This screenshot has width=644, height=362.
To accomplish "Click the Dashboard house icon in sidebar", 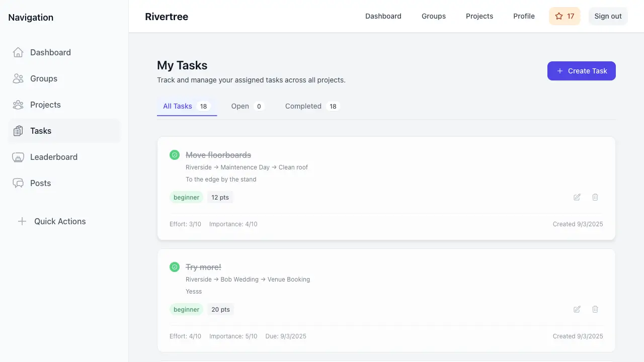I will coord(18,52).
